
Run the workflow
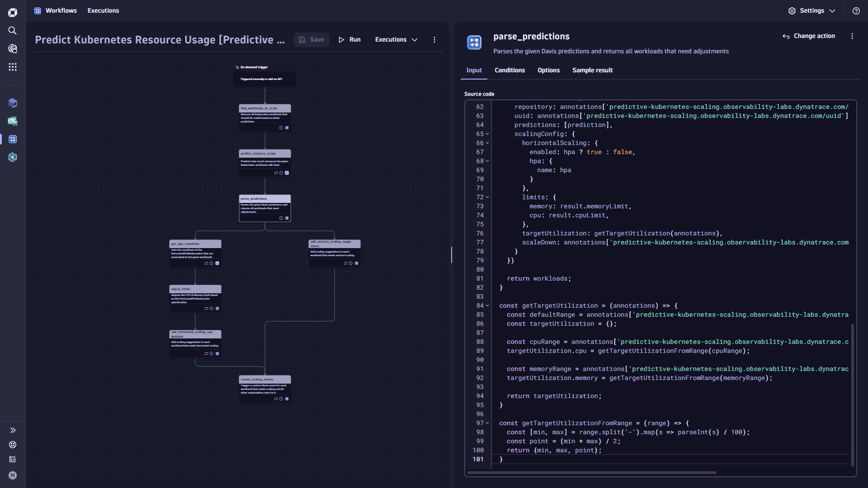click(349, 40)
